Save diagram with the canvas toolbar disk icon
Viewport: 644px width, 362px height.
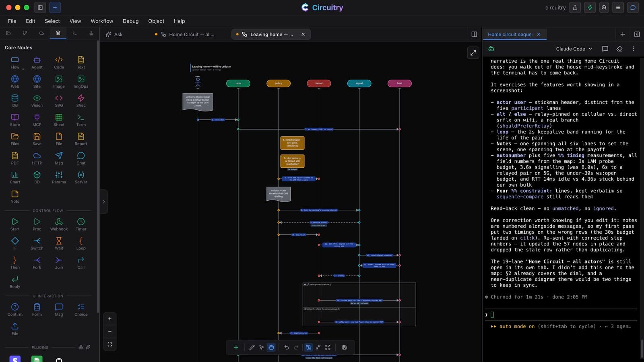pos(345,348)
